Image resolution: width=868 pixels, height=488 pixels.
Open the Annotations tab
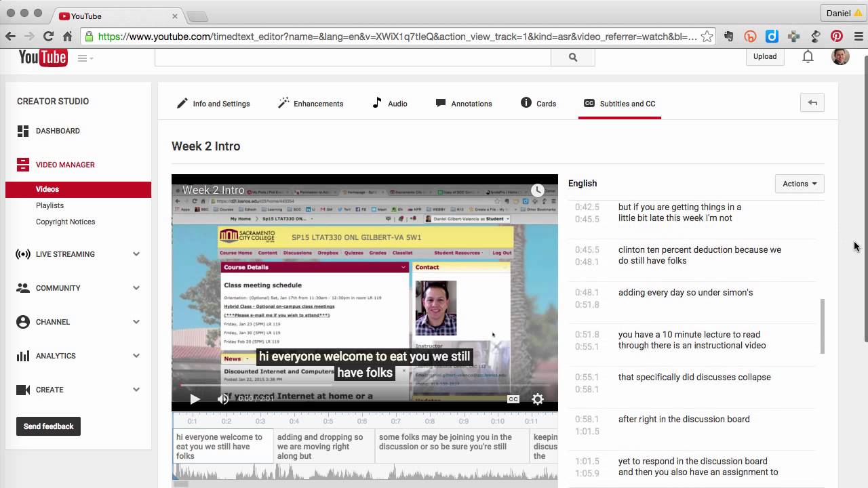point(464,104)
